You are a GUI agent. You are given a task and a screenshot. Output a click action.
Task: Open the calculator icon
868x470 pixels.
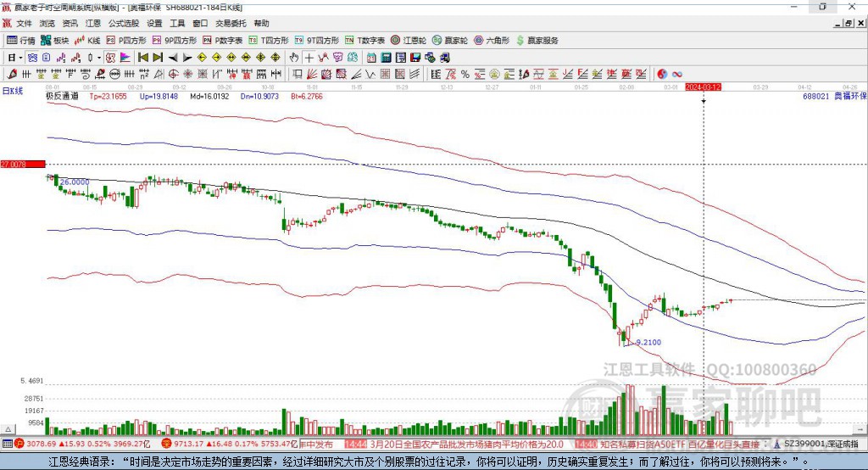[386, 58]
